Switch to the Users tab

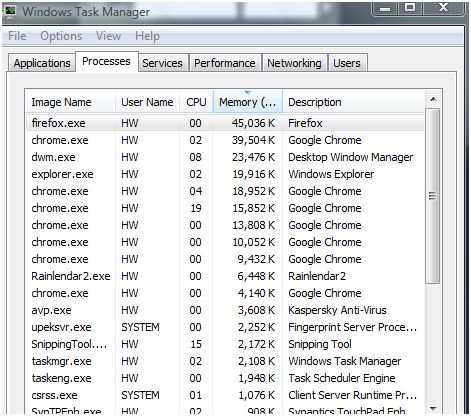tap(347, 63)
